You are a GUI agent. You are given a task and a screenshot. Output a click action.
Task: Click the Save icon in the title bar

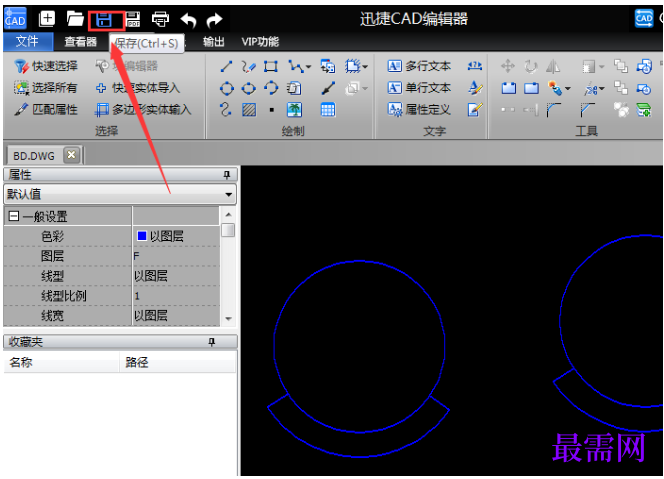[104, 19]
